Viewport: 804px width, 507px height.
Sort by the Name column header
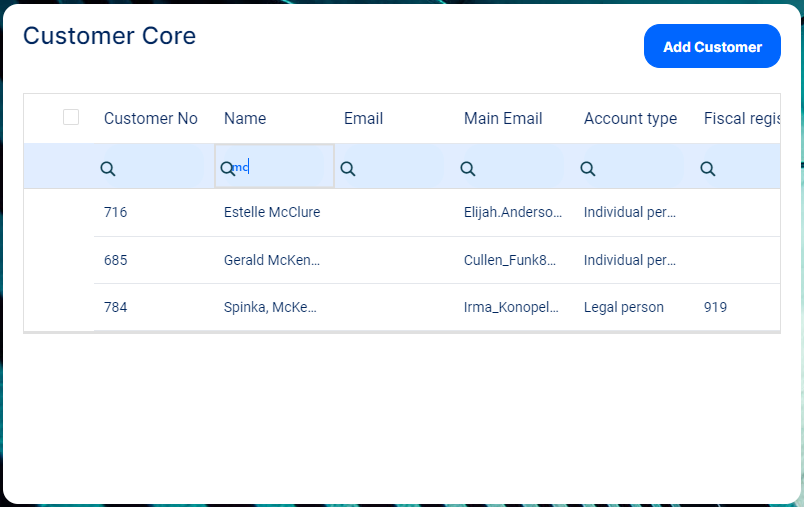[x=245, y=118]
